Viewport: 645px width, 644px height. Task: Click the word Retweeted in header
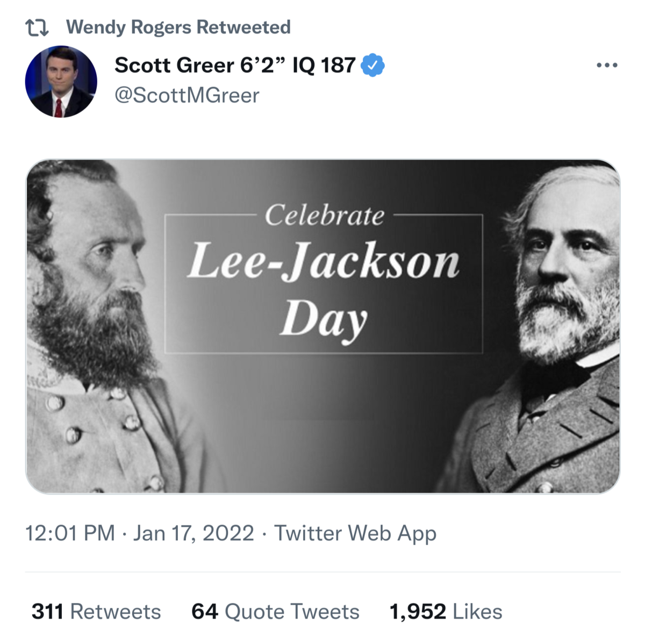point(243,27)
